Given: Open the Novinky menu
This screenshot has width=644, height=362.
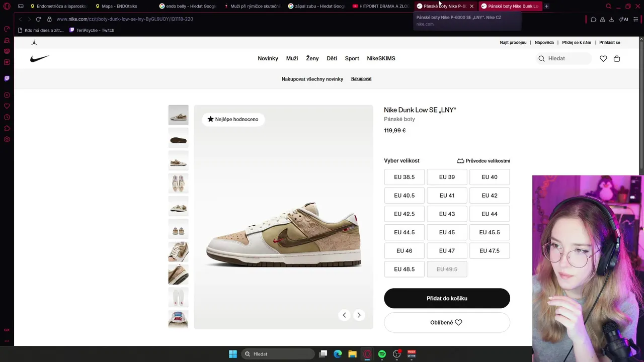Looking at the screenshot, I should coord(268,58).
